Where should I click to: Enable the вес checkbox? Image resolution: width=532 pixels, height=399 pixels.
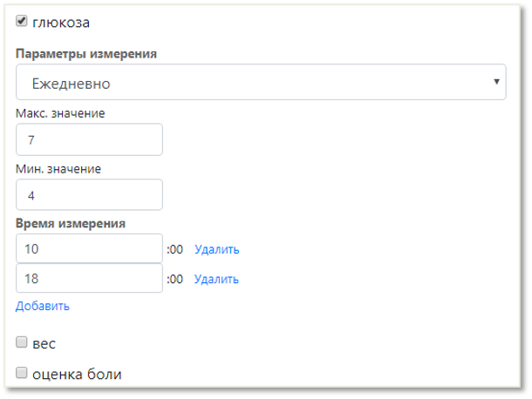click(22, 342)
